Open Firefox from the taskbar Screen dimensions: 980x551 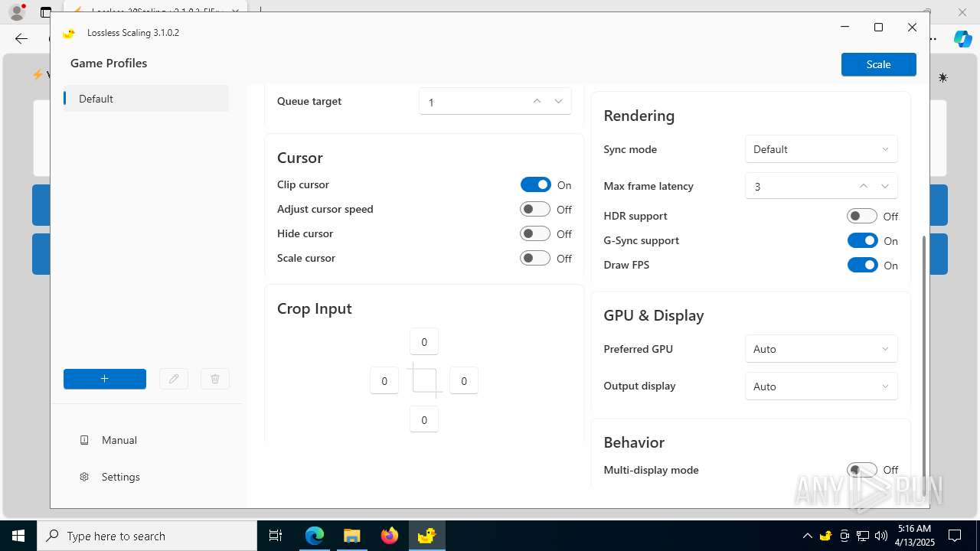390,536
